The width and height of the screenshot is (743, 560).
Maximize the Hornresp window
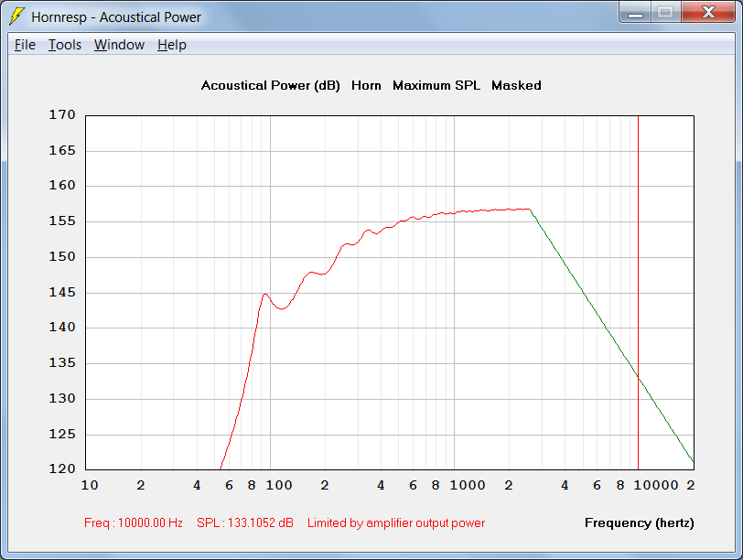665,13
